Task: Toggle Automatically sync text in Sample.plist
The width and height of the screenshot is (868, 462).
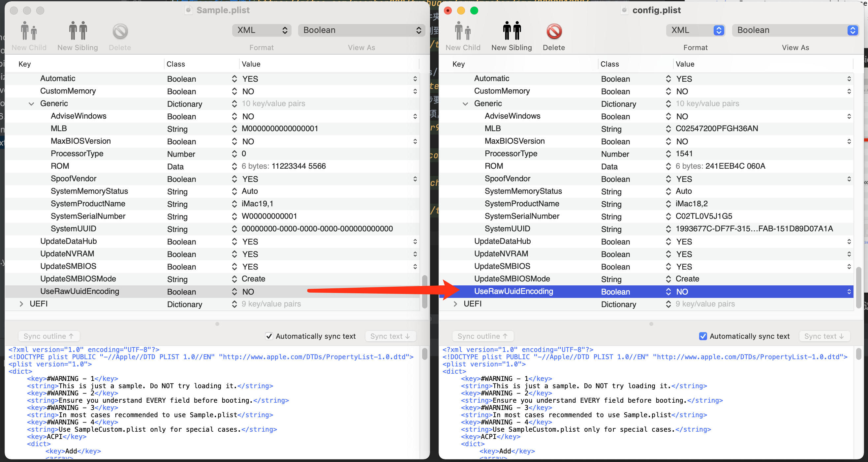Action: pyautogui.click(x=269, y=336)
